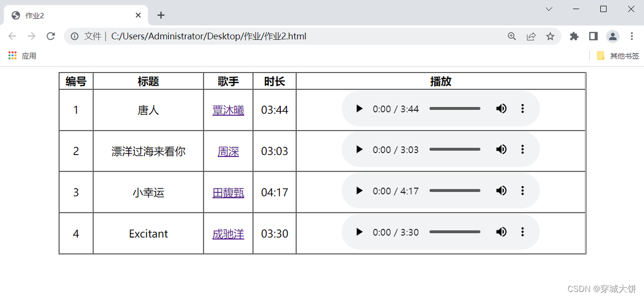This screenshot has height=298, width=644.
Task: Toggle mute on the 周深 song player
Action: coord(501,150)
